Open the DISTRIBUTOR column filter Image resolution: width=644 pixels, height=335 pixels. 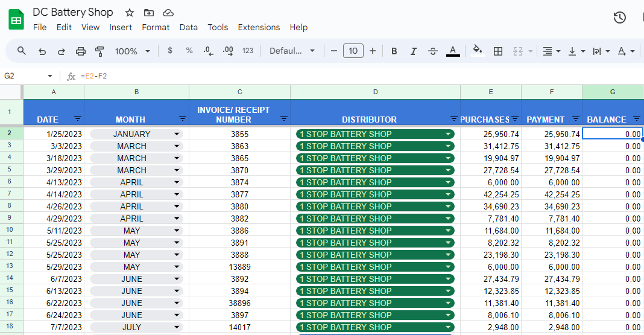pos(453,119)
